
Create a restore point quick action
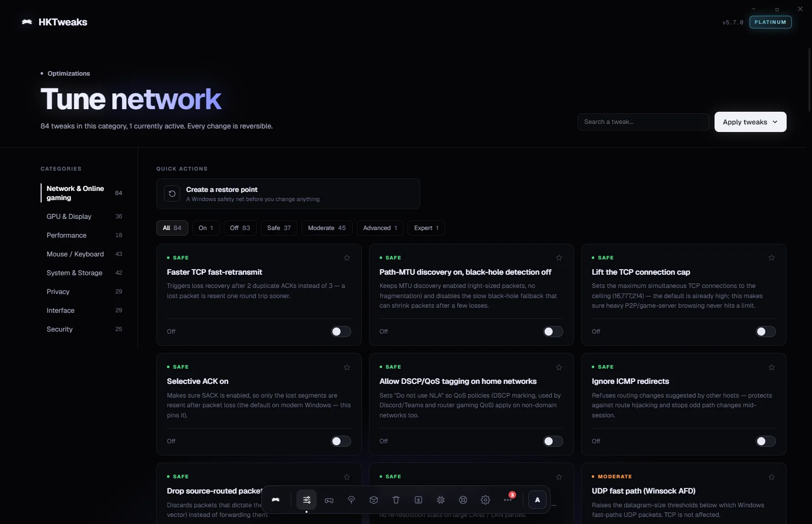[288, 193]
